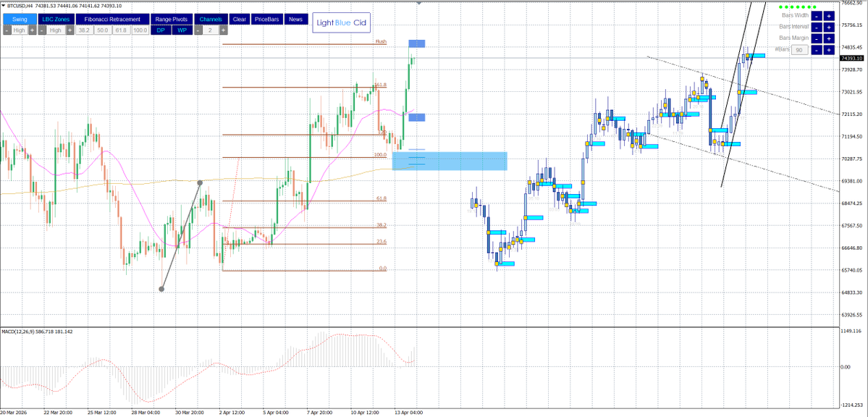Increase Bars Interval with plus
Screen dimensions: 868x417
pyautogui.click(x=829, y=27)
